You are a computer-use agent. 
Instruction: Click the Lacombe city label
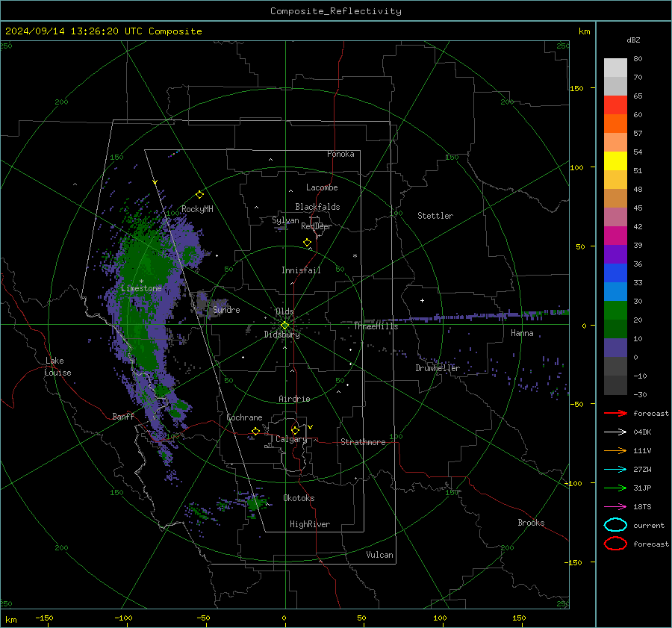click(322, 187)
